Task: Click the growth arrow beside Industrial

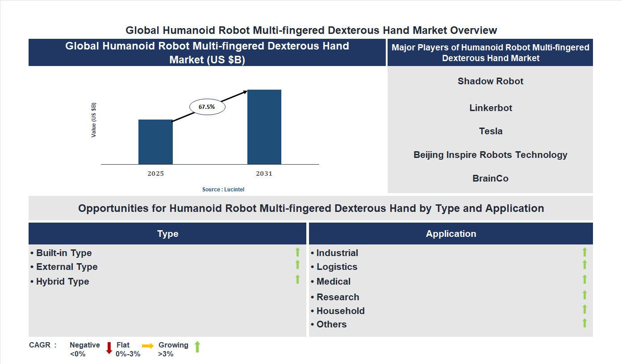Action: (585, 252)
